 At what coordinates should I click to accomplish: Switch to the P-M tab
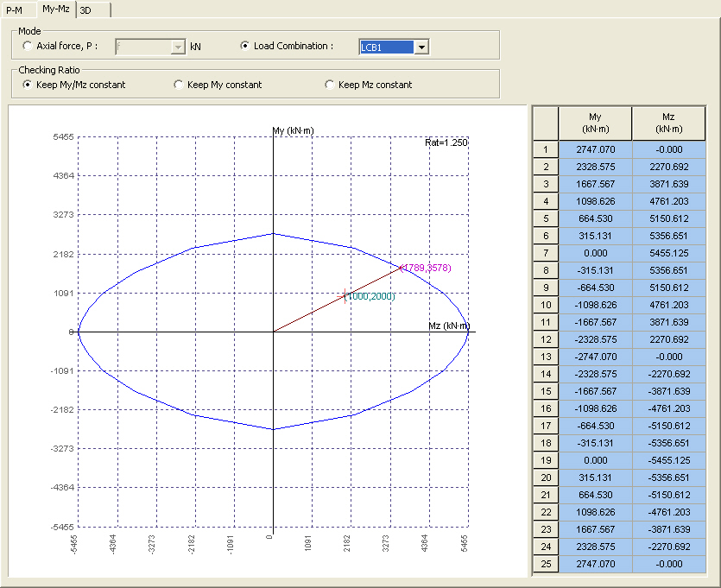(x=14, y=9)
